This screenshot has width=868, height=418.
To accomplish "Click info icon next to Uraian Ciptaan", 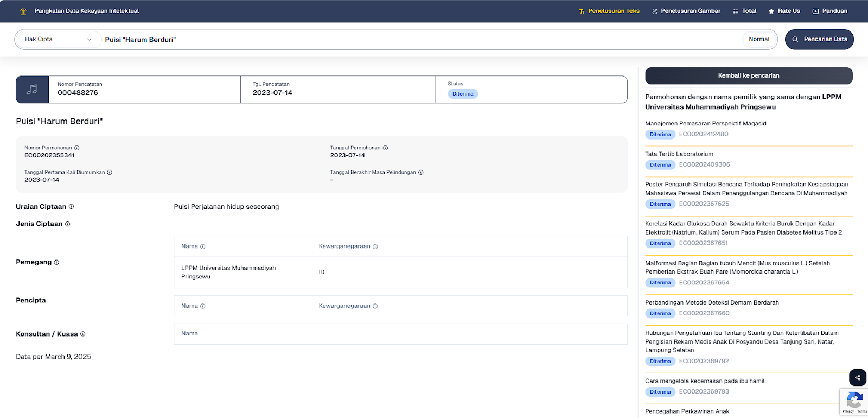I will [72, 207].
